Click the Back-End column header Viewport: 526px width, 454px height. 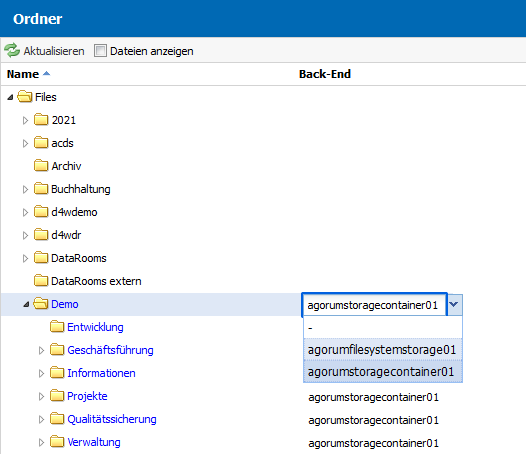click(x=325, y=74)
